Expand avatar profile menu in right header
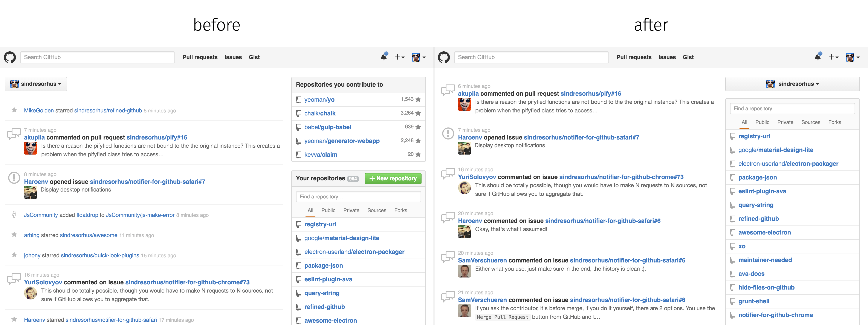868x325 pixels. pyautogui.click(x=852, y=57)
